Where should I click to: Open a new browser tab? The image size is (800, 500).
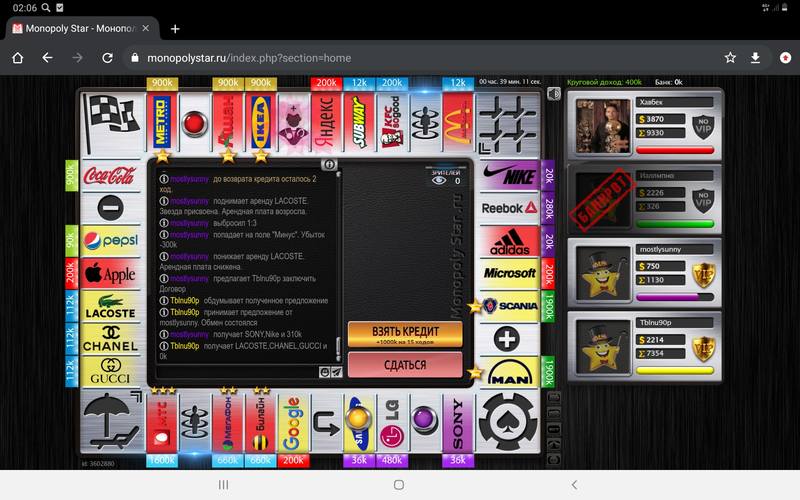175,29
